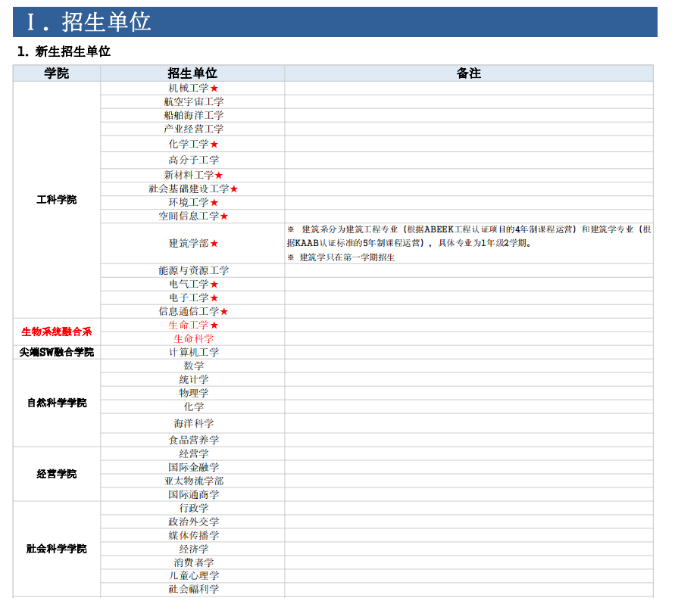
Task: Select the '航空宇宙工学' cell
Action: click(192, 101)
